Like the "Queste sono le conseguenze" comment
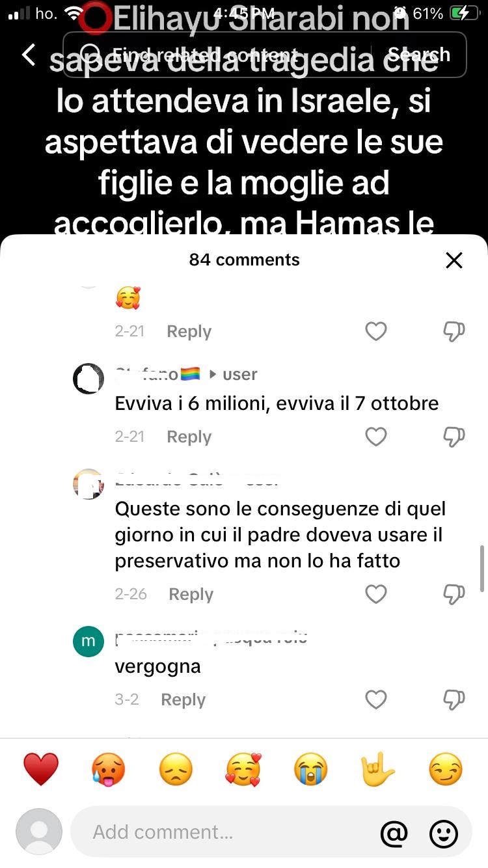Image resolution: width=488 pixels, height=868 pixels. click(376, 594)
